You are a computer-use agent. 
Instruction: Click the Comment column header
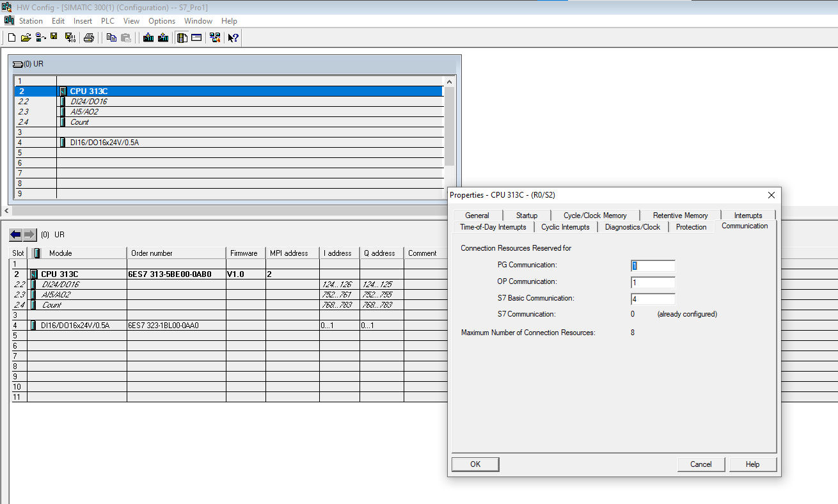coord(425,253)
